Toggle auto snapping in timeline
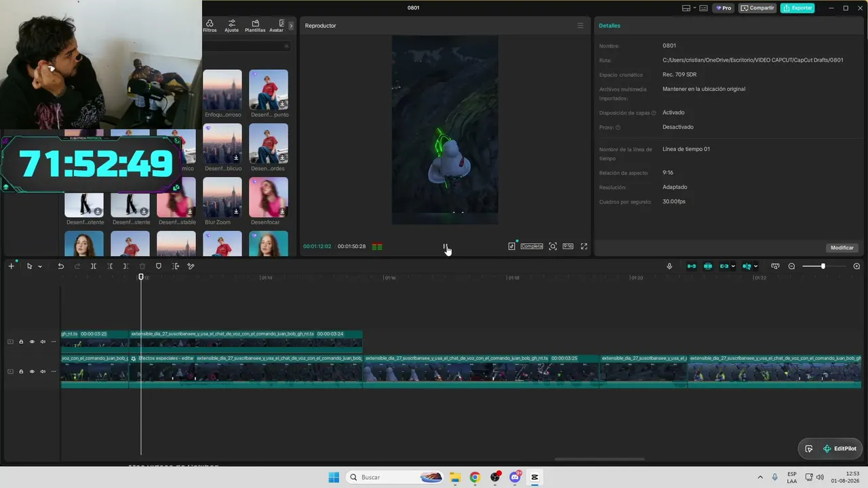 click(708, 266)
